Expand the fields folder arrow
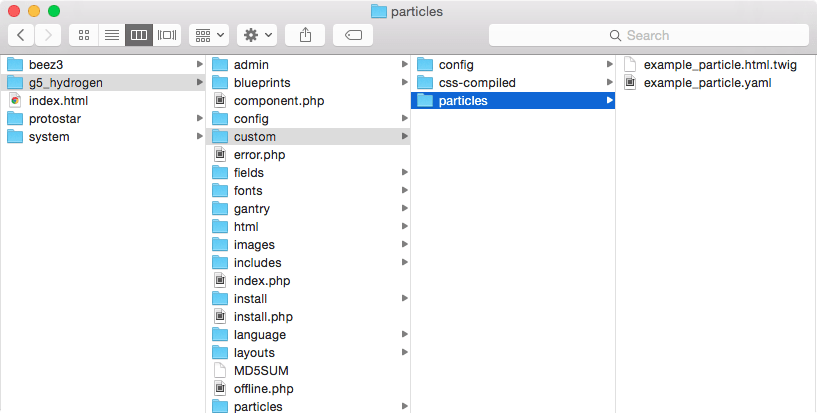The height and width of the screenshot is (413, 817). click(404, 172)
